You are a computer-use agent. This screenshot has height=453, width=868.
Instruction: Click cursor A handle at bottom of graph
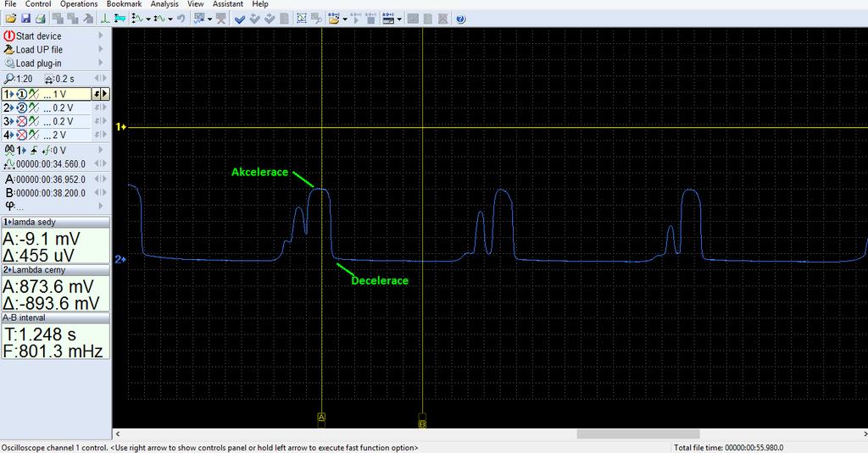(x=321, y=417)
